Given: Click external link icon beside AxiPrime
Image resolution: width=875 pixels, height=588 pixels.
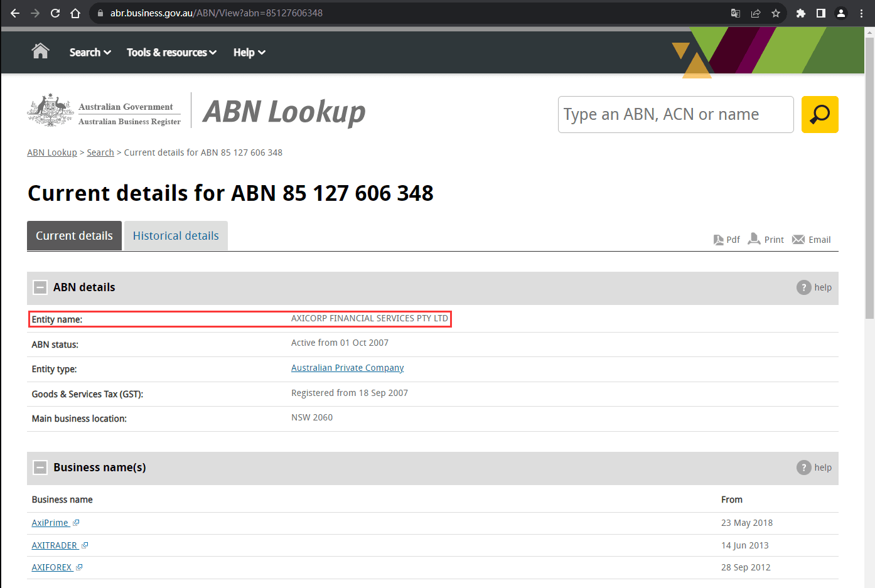Looking at the screenshot, I should point(76,523).
